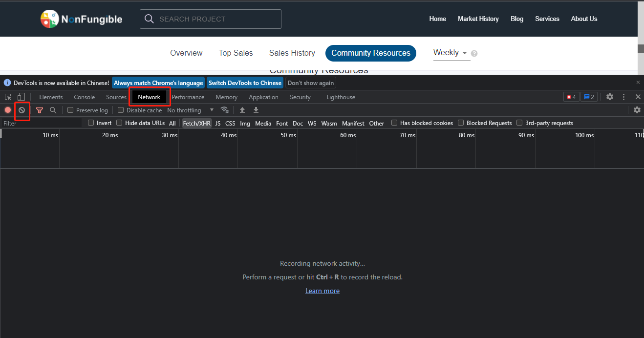Image resolution: width=644 pixels, height=338 pixels.
Task: Filter requests by JS type
Action: tap(218, 124)
